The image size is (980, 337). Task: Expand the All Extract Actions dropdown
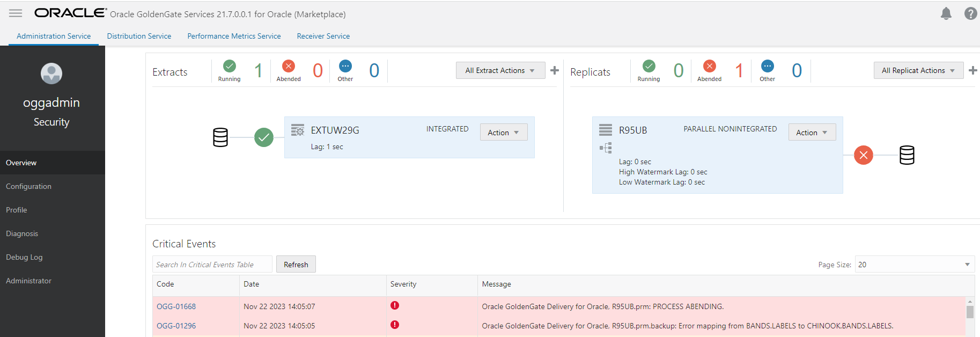(500, 70)
